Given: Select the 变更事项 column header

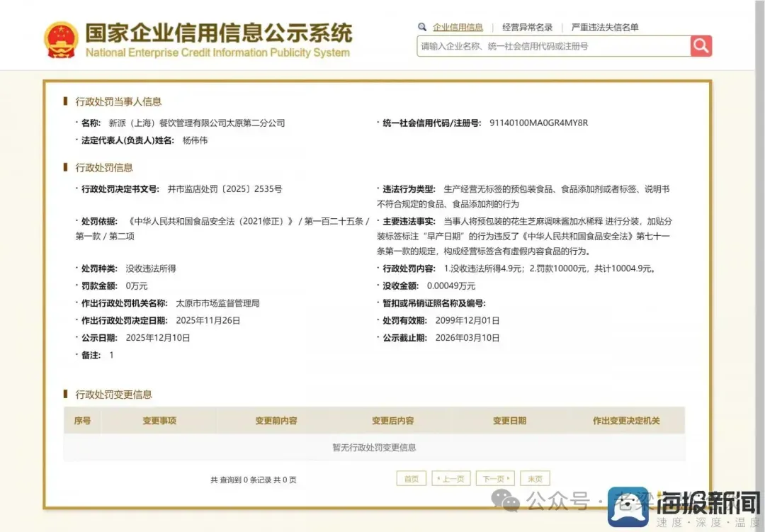Looking at the screenshot, I should (159, 420).
